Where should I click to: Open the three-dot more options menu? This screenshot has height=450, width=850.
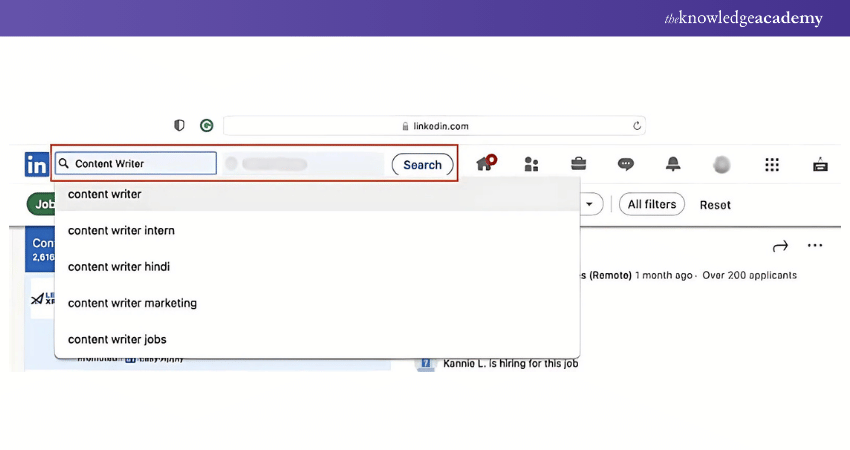tap(815, 246)
